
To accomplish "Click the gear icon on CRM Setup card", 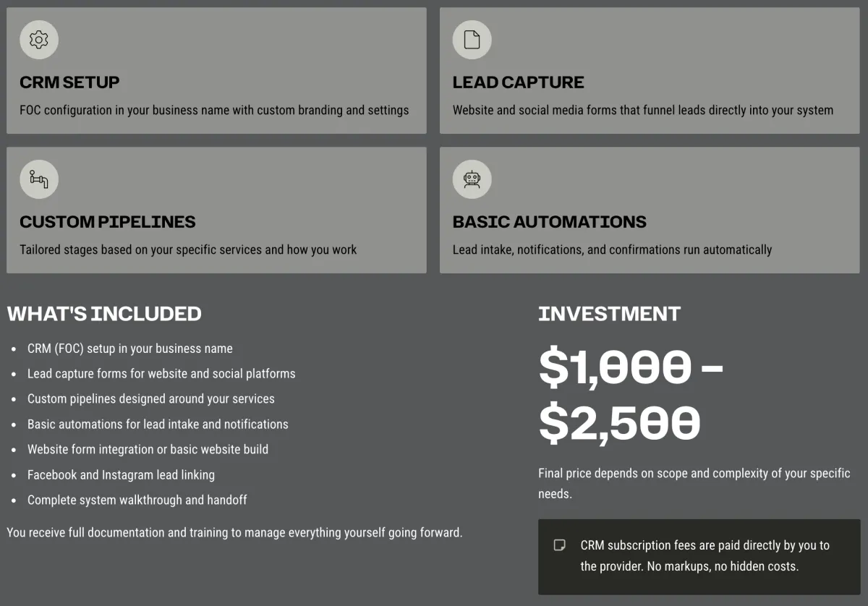I will 39,40.
